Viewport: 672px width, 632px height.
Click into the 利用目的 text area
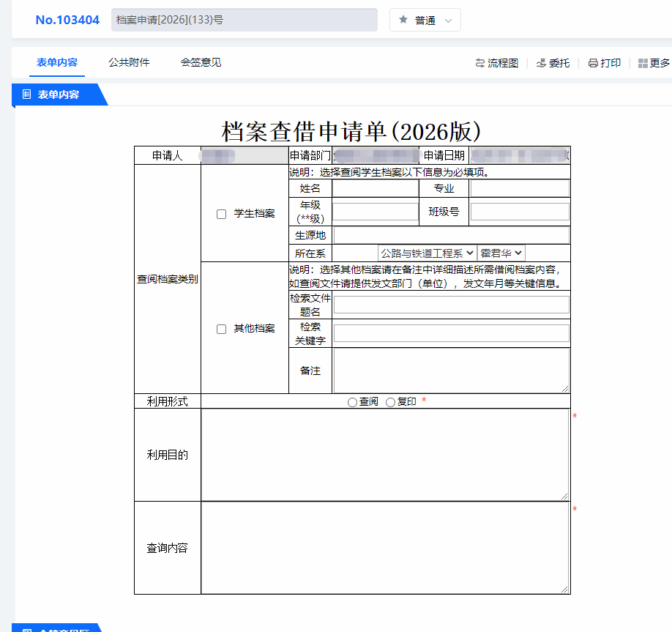385,455
